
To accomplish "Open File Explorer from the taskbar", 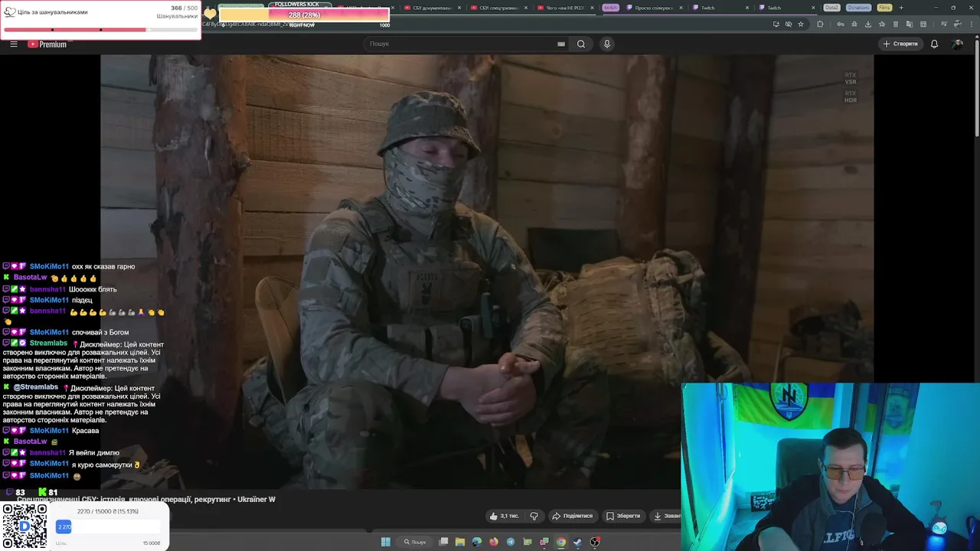I will pos(460,542).
